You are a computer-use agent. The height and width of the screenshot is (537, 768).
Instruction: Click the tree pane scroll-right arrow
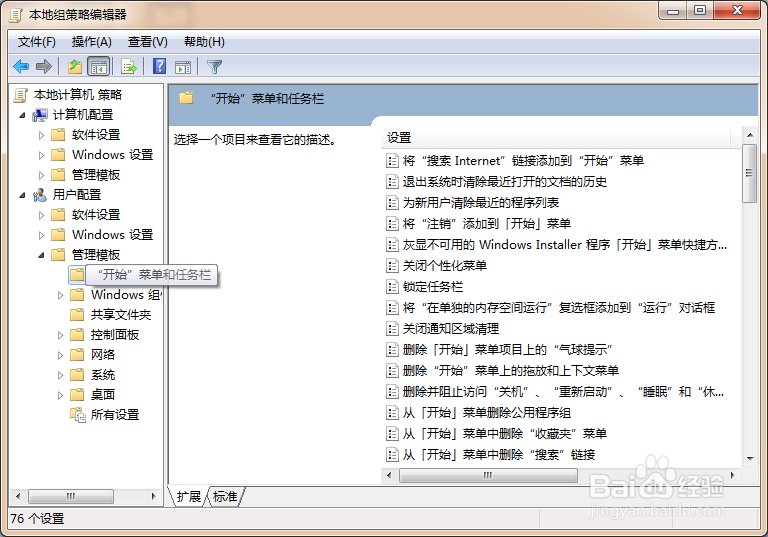pos(153,496)
